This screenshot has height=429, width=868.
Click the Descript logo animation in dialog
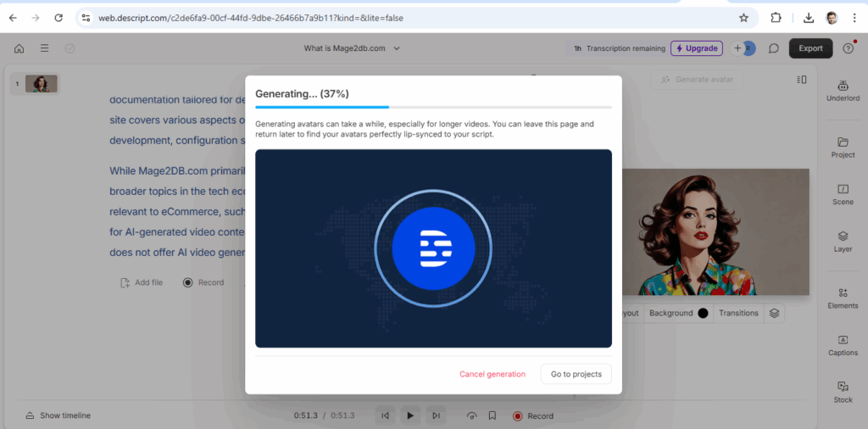tap(433, 248)
